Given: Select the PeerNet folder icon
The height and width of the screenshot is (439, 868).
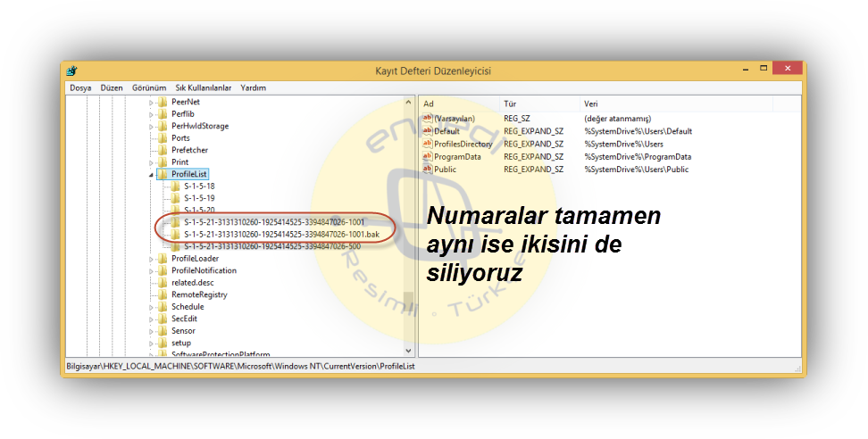Looking at the screenshot, I should click(x=163, y=102).
